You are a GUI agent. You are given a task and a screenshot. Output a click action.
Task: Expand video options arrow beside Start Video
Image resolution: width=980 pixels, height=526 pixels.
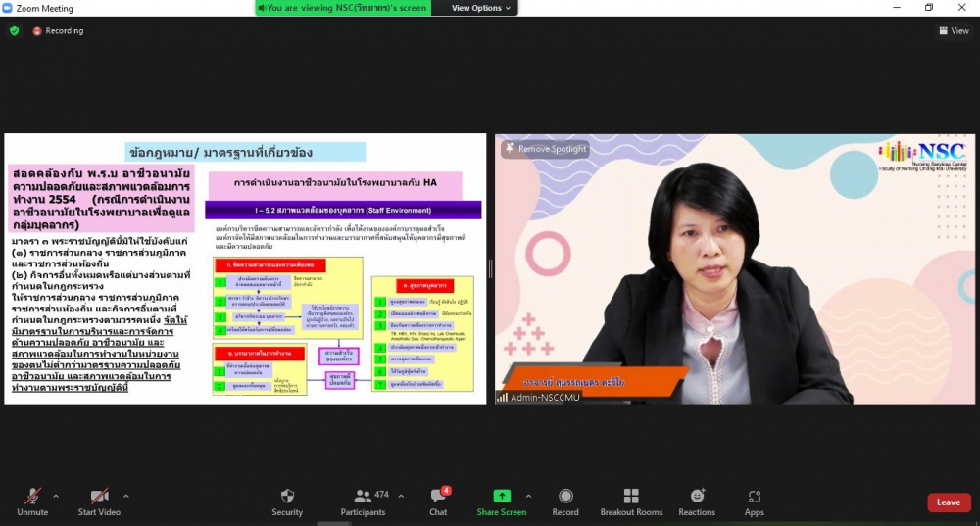[126, 496]
